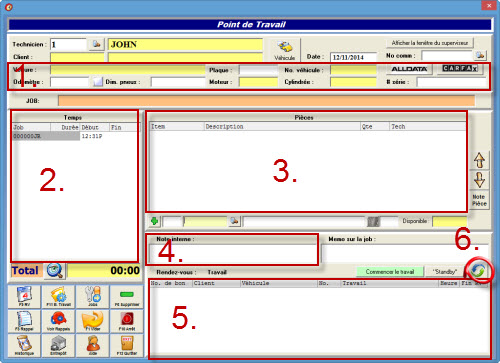Add a part with the green plus

click(x=154, y=221)
